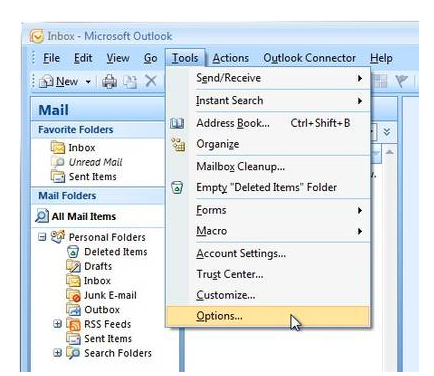Image resolution: width=434 pixels, height=376 pixels.
Task: Click the Print toolbar icon
Action: (109, 81)
